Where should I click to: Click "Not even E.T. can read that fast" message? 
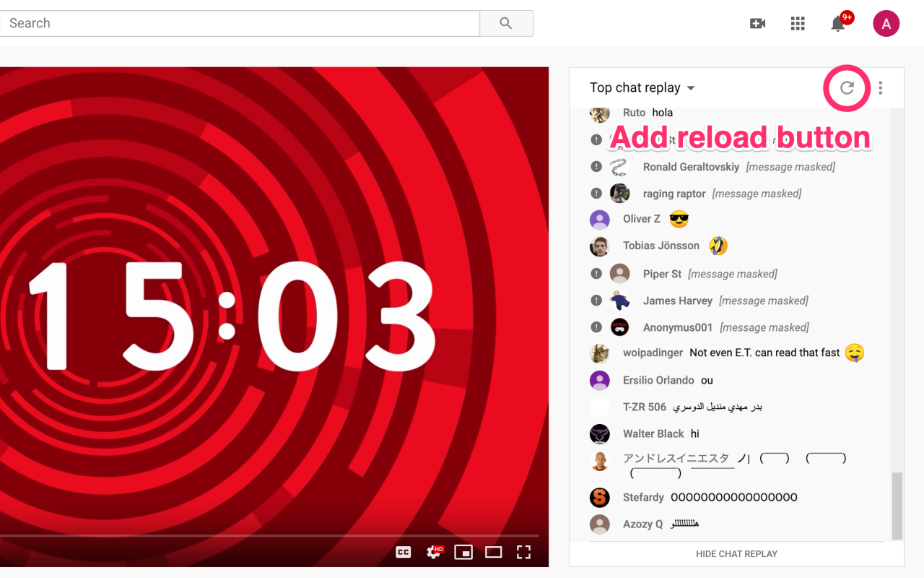[x=764, y=353]
